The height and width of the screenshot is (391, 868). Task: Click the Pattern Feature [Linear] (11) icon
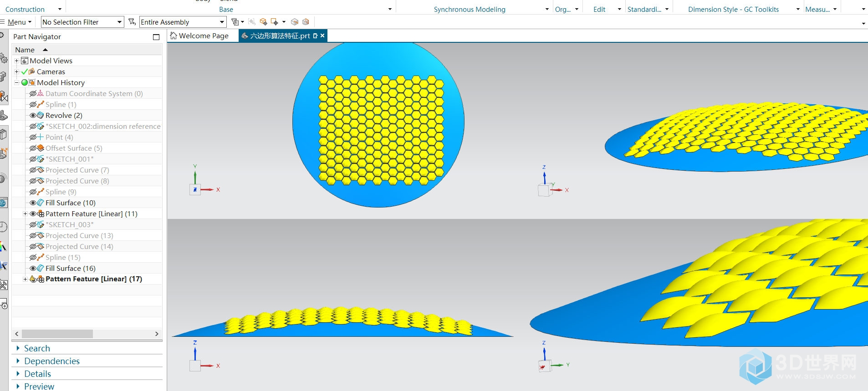tap(41, 213)
